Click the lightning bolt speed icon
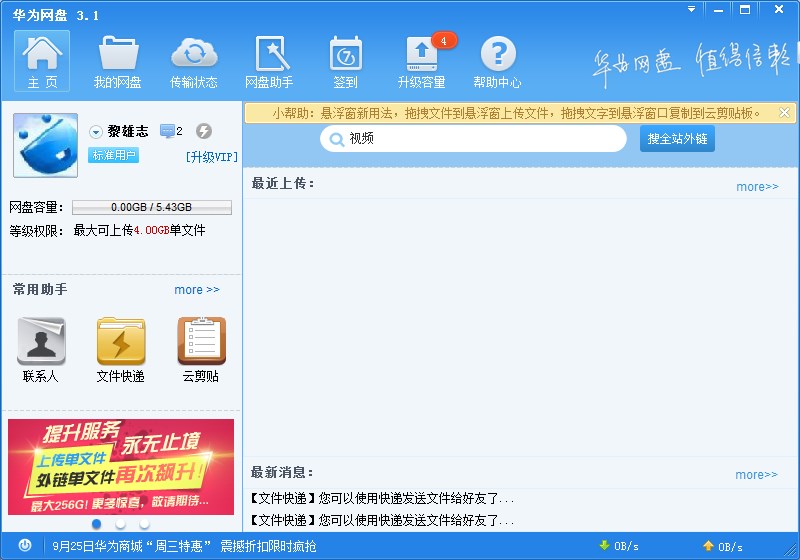Viewport: 800px width, 560px height. (204, 131)
